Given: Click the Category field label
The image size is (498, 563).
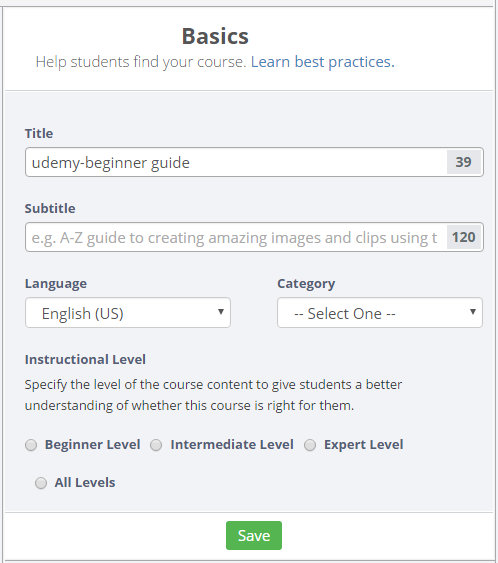Looking at the screenshot, I should pos(306,284).
